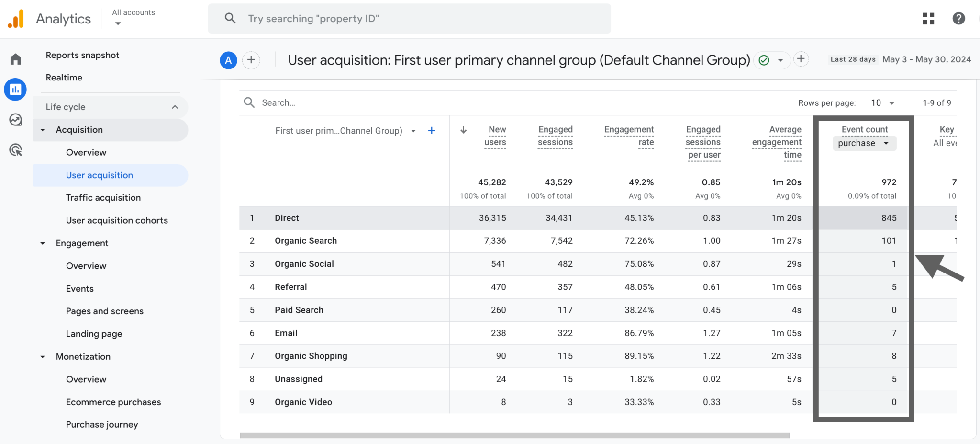Select the Reports icon in left navigation

pos(15,89)
